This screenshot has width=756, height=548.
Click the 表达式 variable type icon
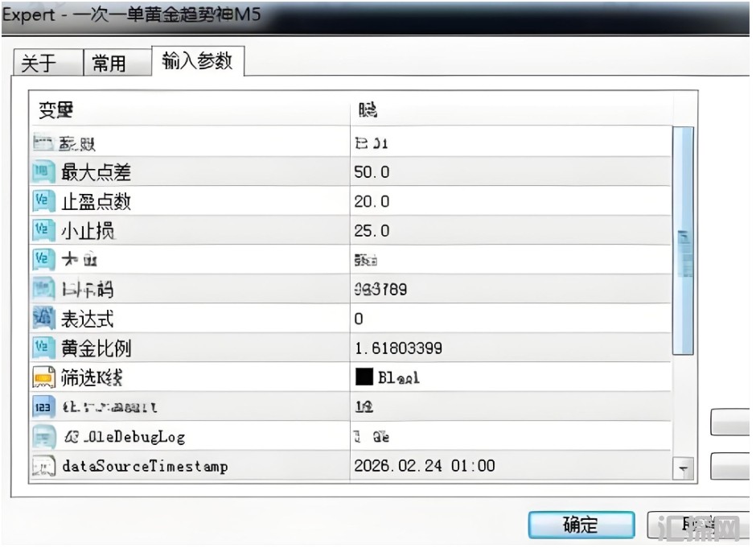click(43, 319)
